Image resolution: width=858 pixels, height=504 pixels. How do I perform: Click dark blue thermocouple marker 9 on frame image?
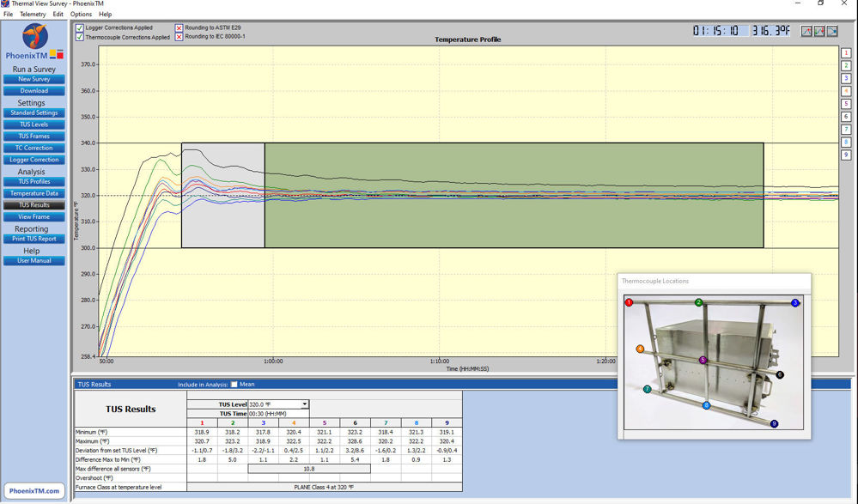pos(774,423)
